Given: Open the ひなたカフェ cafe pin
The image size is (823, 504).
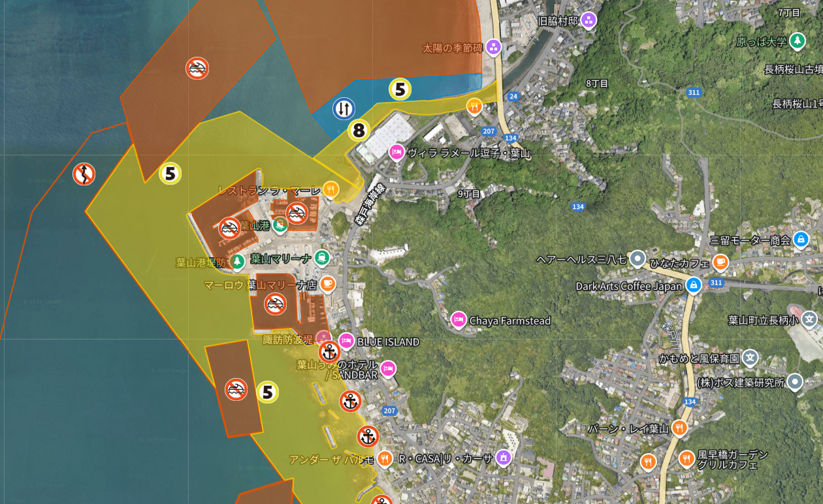Looking at the screenshot, I should click(720, 262).
